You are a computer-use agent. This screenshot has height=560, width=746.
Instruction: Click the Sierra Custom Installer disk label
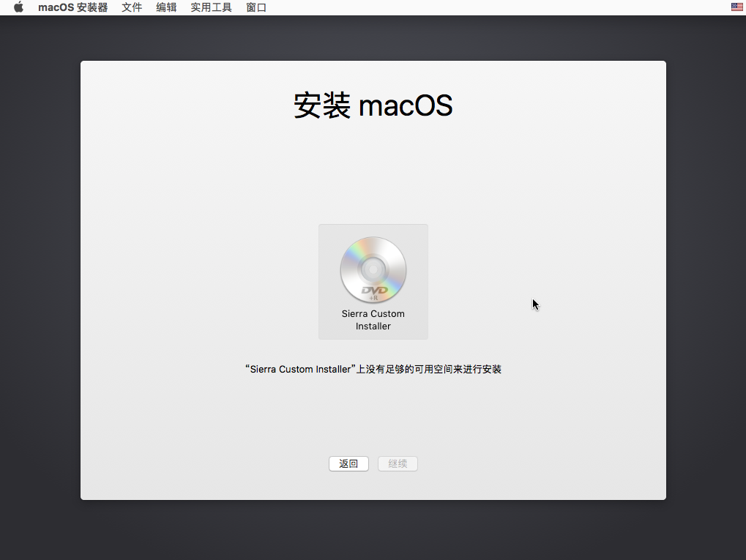coord(373,320)
